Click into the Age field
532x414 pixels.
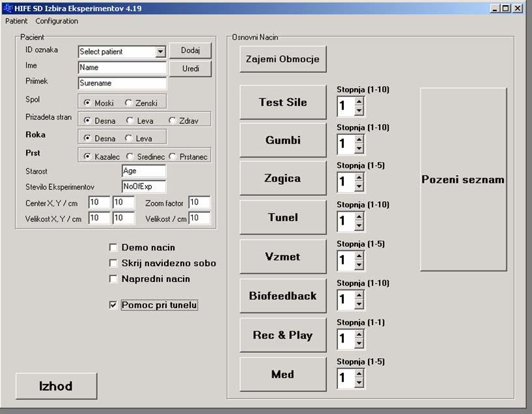coord(144,171)
